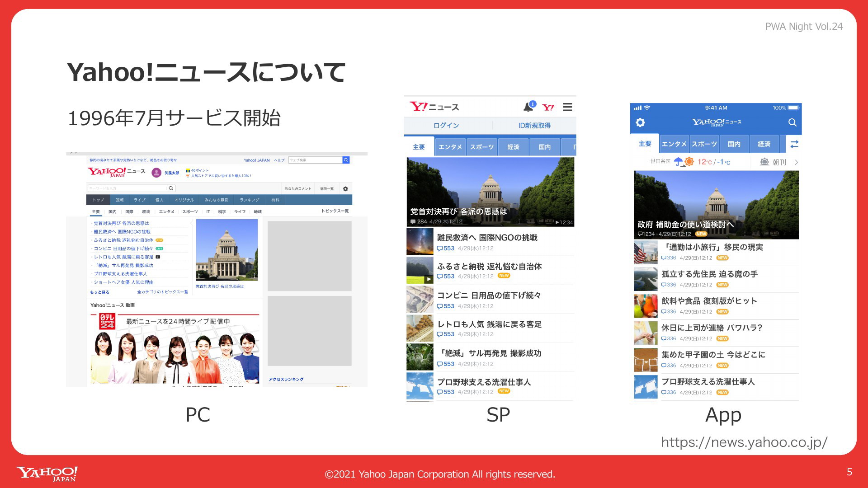Select the オリジナル item on PC navbar
This screenshot has width=868, height=488.
point(184,200)
